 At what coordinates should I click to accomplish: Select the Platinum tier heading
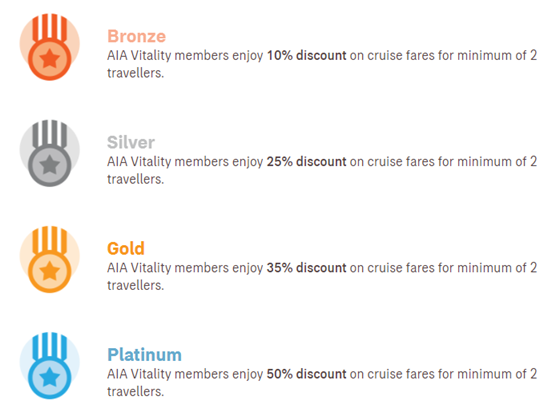point(144,355)
